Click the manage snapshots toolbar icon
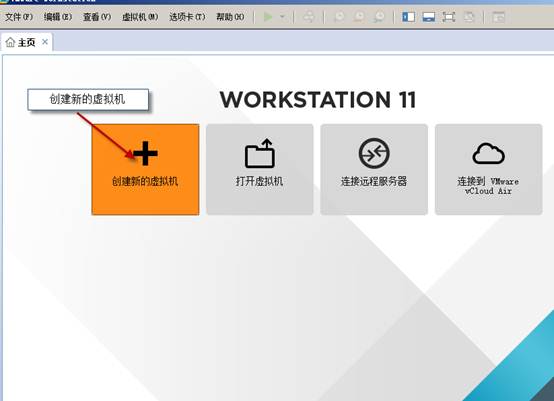 point(379,17)
